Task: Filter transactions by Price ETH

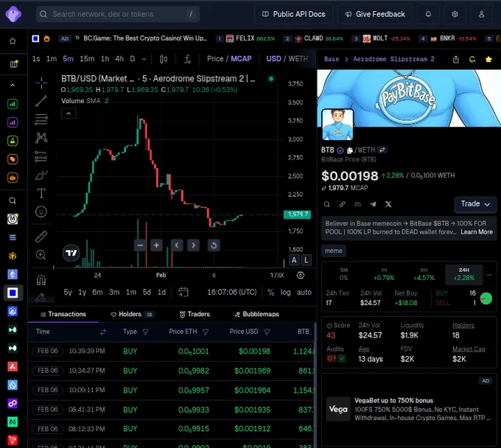Action: [206, 332]
